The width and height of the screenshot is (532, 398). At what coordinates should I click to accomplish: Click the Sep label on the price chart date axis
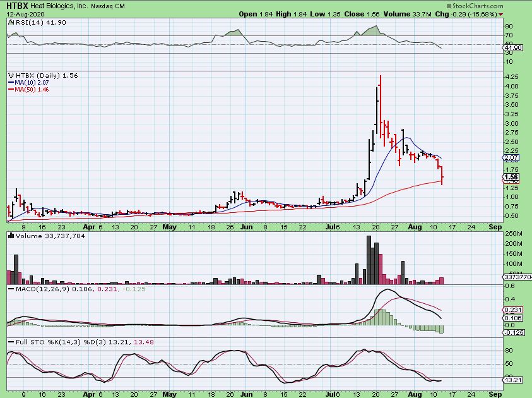point(495,227)
